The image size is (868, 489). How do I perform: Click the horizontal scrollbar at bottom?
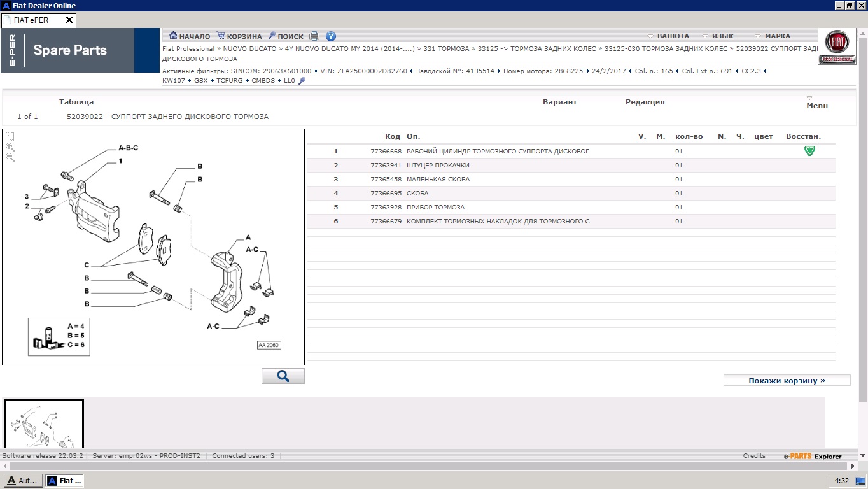430,466
